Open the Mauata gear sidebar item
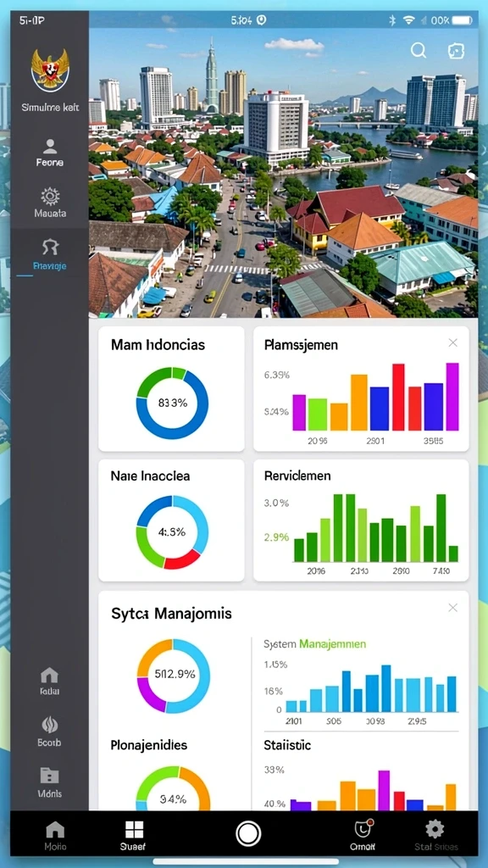Screen dimensions: 488x868 [x=50, y=203]
